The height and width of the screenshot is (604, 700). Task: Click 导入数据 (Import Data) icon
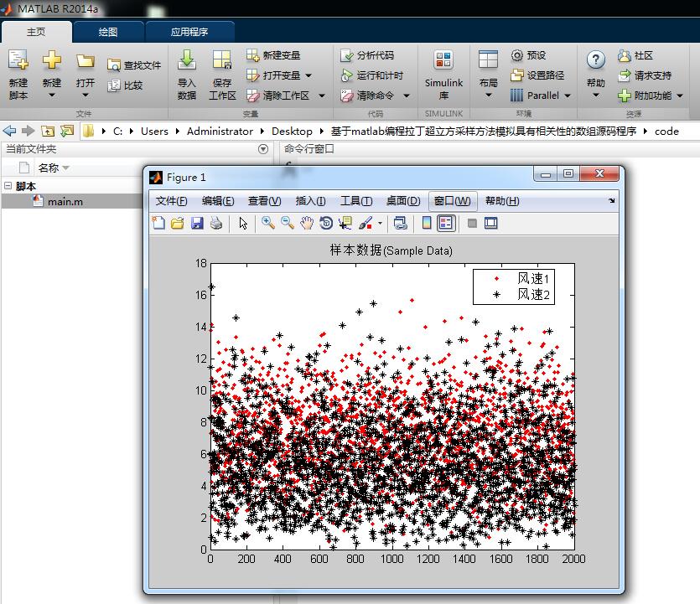187,59
